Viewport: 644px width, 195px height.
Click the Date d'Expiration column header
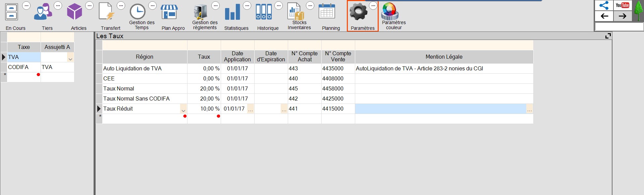[271, 57]
